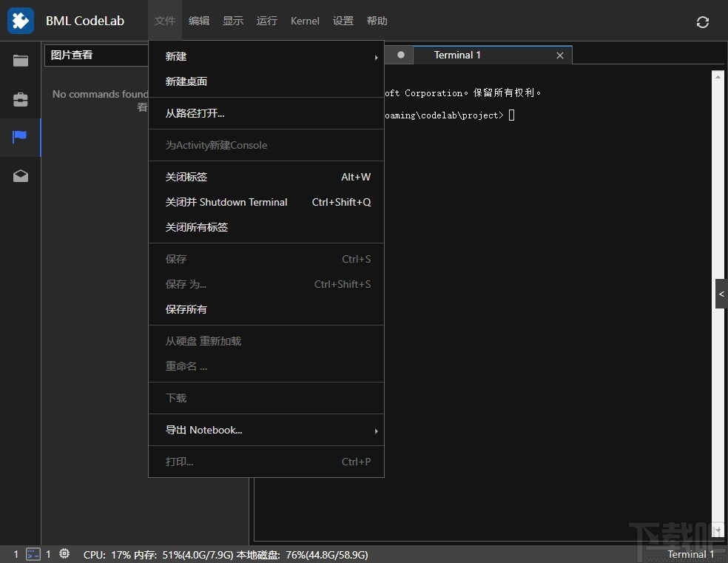This screenshot has width=728, height=563.
Task: Expand the 导出 Notebook submenu arrow
Action: pos(375,431)
